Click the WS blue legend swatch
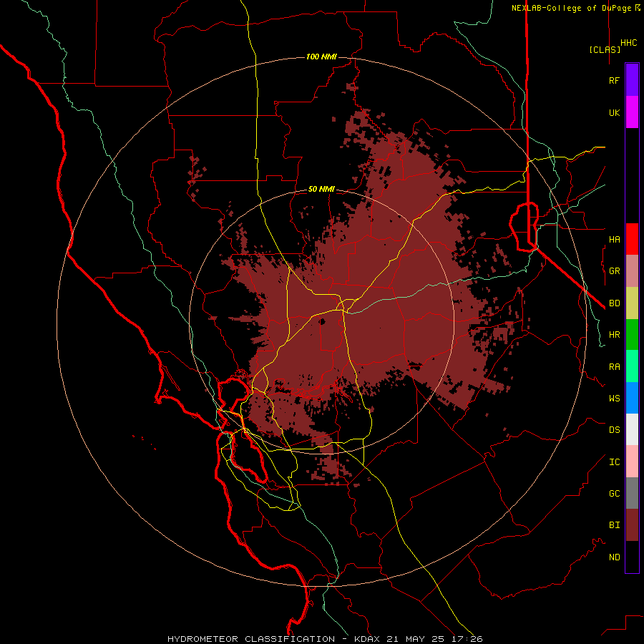 [632, 398]
